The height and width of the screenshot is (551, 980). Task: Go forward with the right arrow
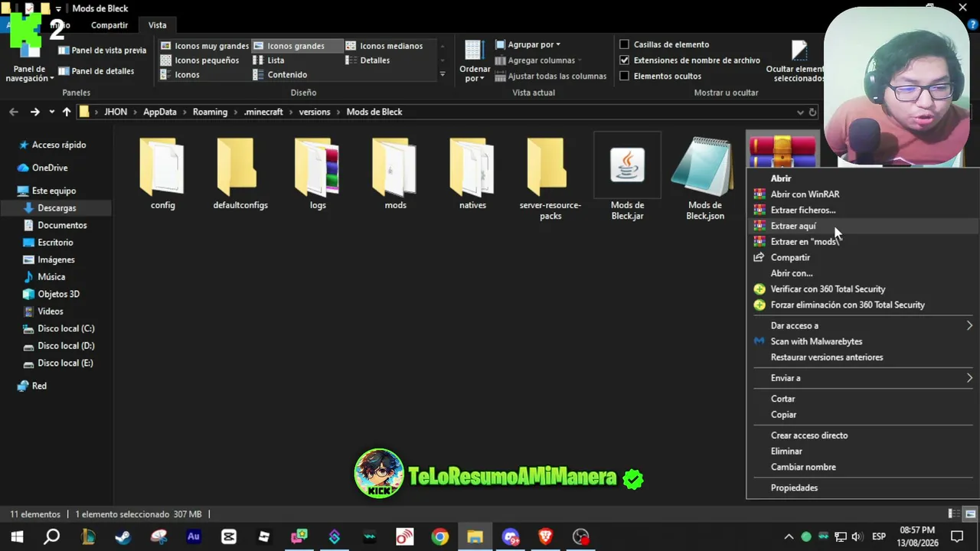tap(34, 112)
